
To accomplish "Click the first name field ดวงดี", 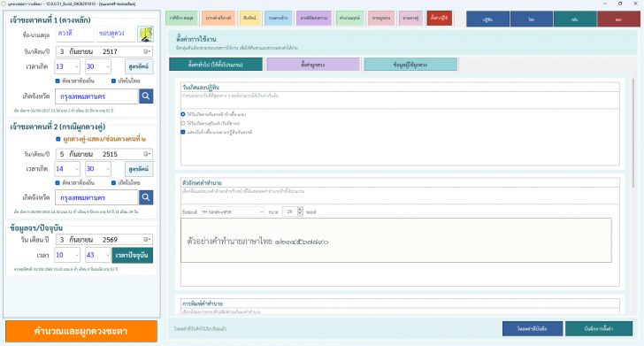I will pos(74,34).
